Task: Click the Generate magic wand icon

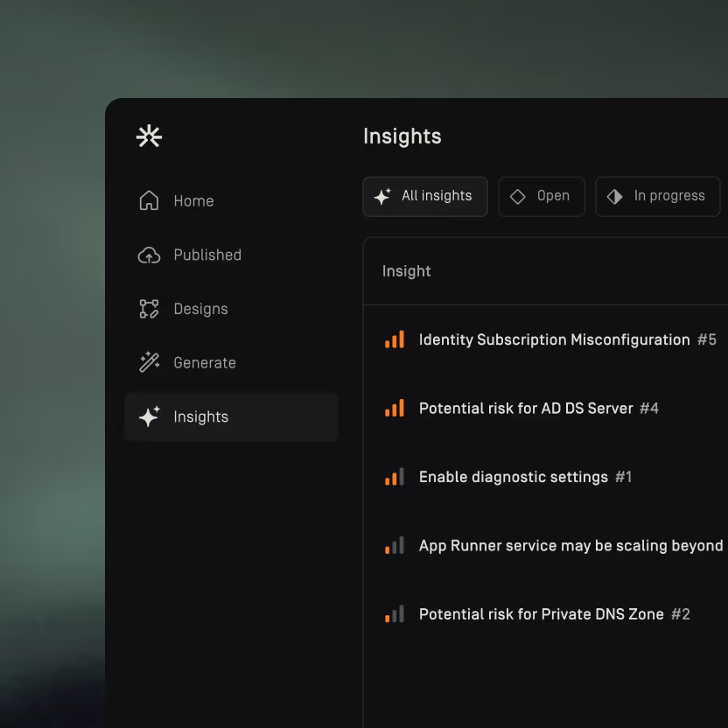Action: click(148, 362)
